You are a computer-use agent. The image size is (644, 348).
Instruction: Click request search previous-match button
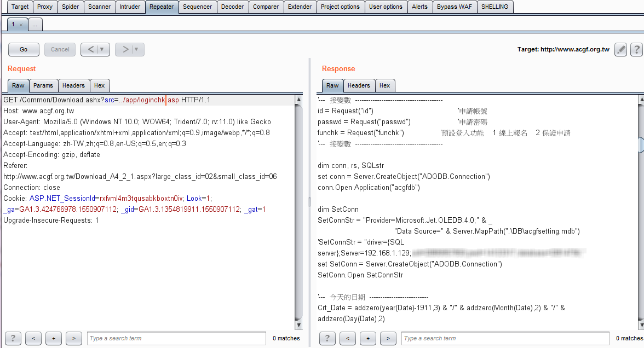33,338
